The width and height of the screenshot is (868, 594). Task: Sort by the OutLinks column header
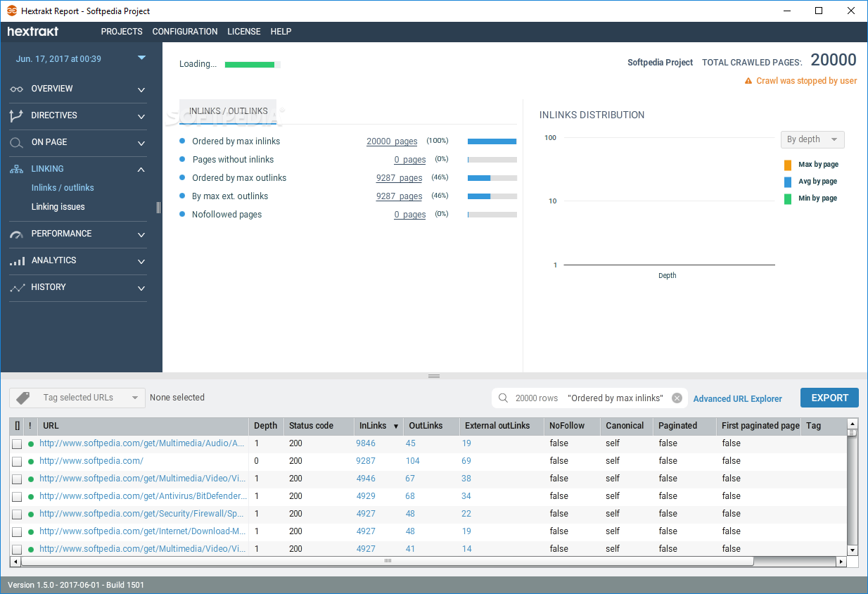pos(431,426)
